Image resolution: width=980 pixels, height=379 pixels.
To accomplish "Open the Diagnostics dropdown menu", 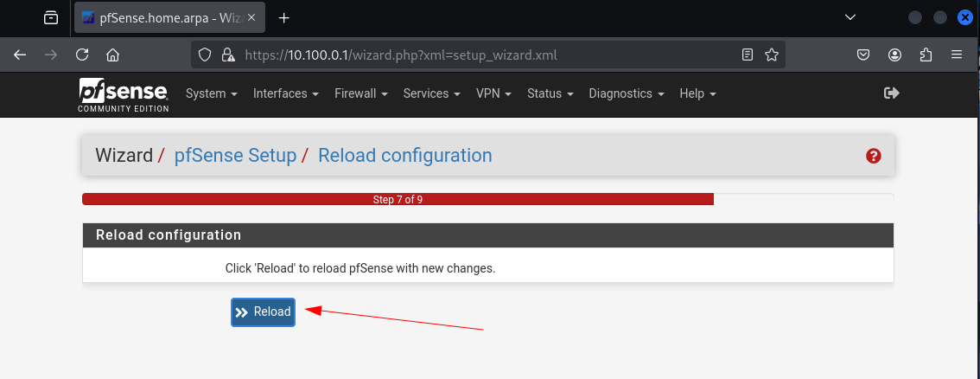I will (627, 93).
